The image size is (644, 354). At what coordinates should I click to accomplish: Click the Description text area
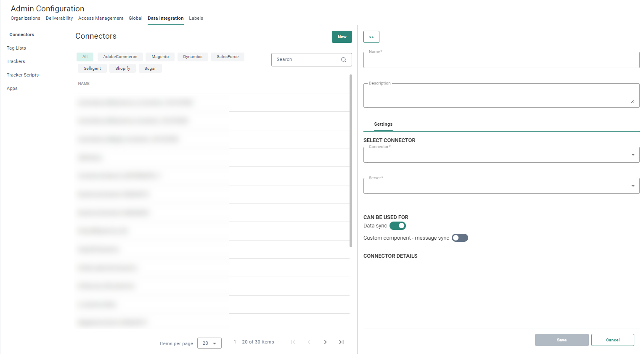click(x=501, y=95)
